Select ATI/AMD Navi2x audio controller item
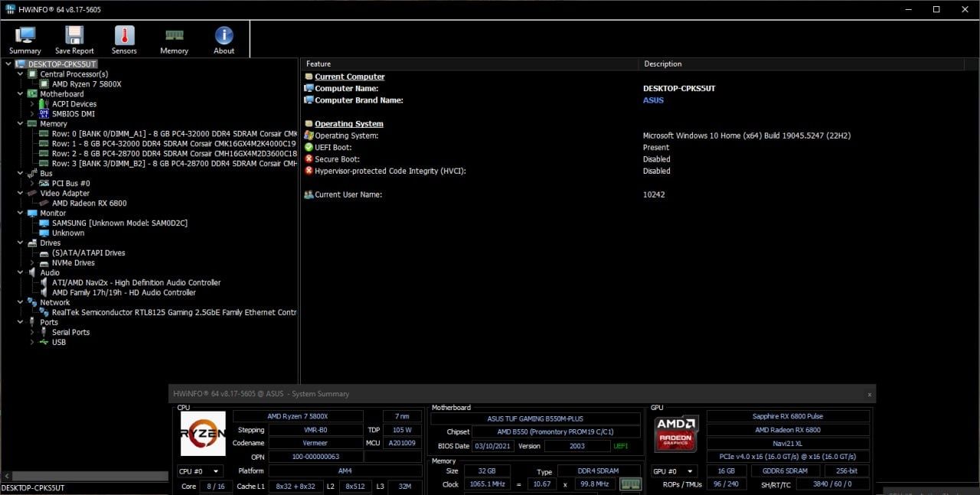980x495 pixels. pos(136,282)
